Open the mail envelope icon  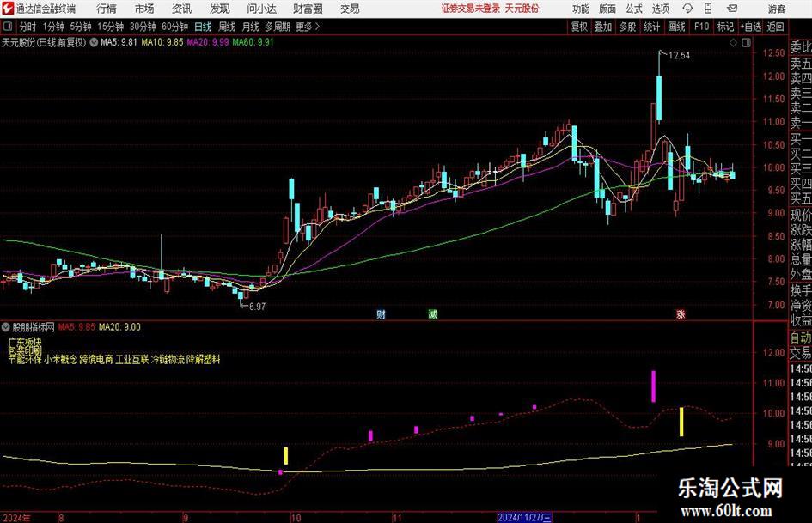click(732, 9)
